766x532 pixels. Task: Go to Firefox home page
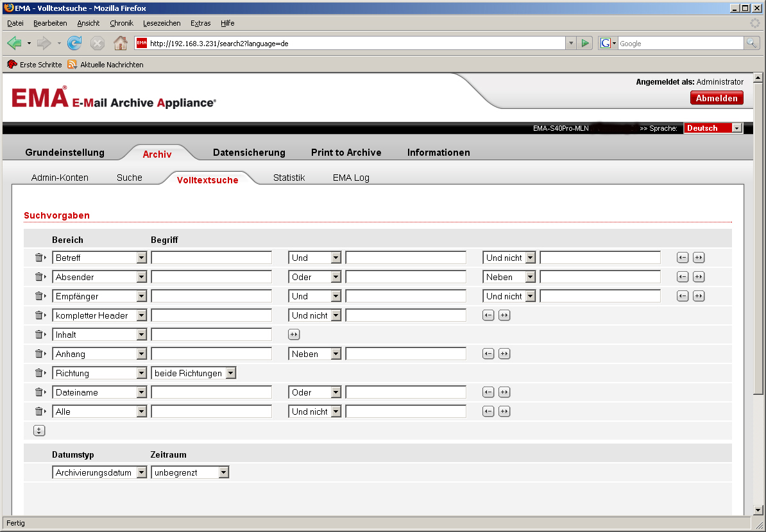point(120,44)
